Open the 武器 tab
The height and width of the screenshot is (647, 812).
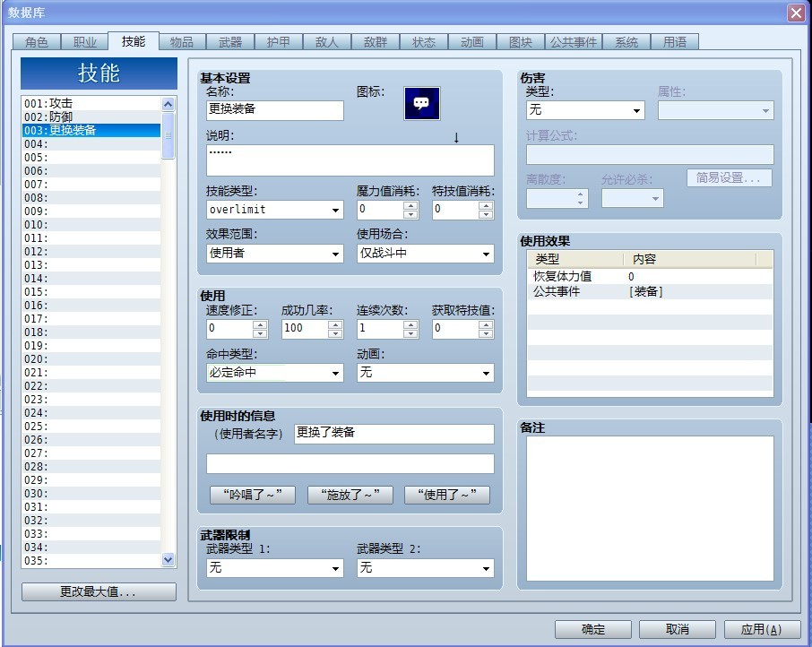tap(230, 42)
